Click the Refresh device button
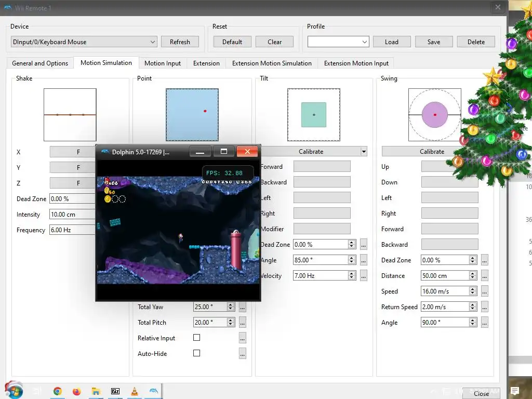Viewport: 532px width, 399px height. 180,42
